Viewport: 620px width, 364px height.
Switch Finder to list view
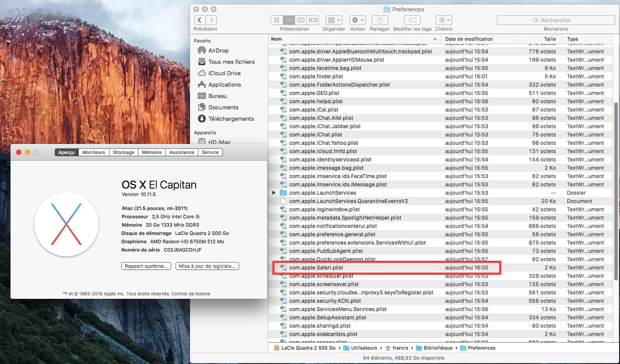click(x=289, y=20)
